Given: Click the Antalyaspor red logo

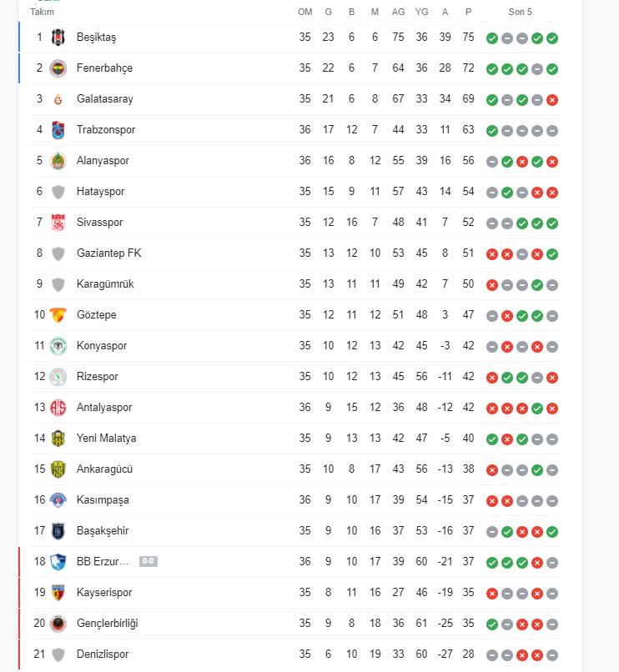Looking at the screenshot, I should [58, 408].
